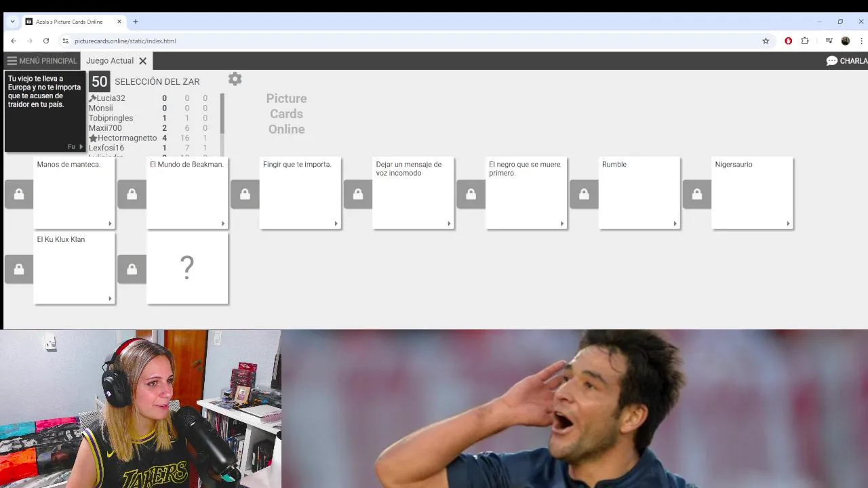Viewport: 868px width, 488px height.
Task: Close the Azala's Picture Cards browser tab
Action: (x=119, y=22)
